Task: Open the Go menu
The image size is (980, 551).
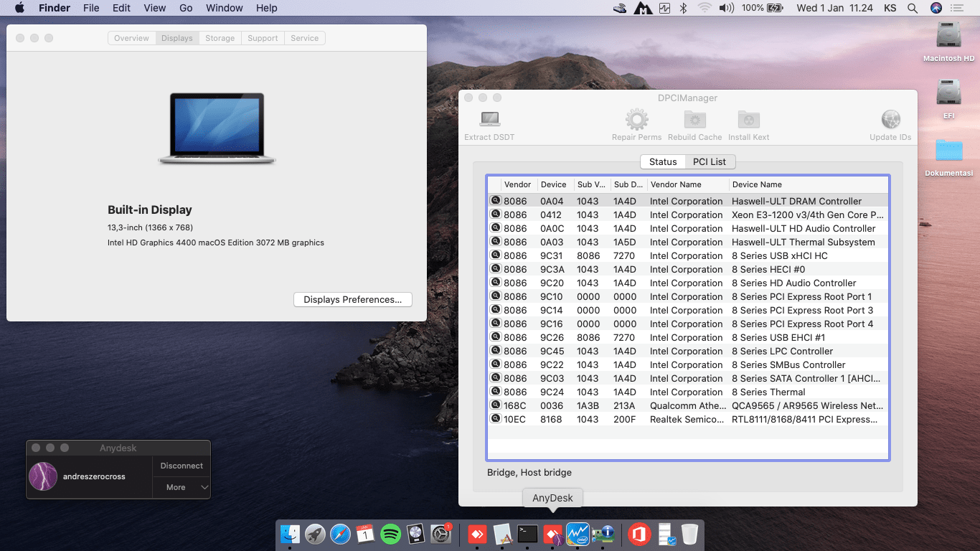Action: [186, 8]
